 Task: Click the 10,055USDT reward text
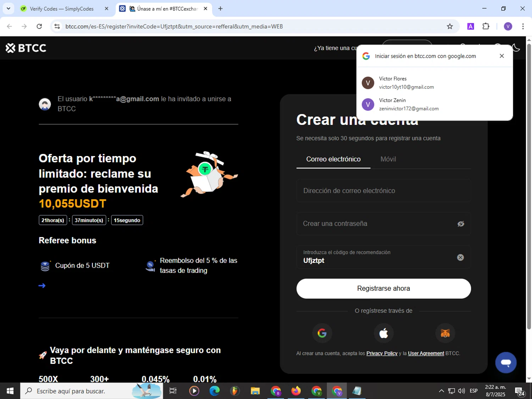pos(72,204)
